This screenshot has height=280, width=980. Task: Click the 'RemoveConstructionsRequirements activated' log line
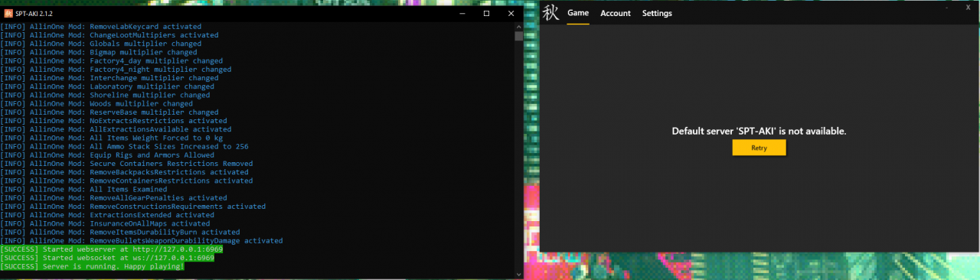133,207
